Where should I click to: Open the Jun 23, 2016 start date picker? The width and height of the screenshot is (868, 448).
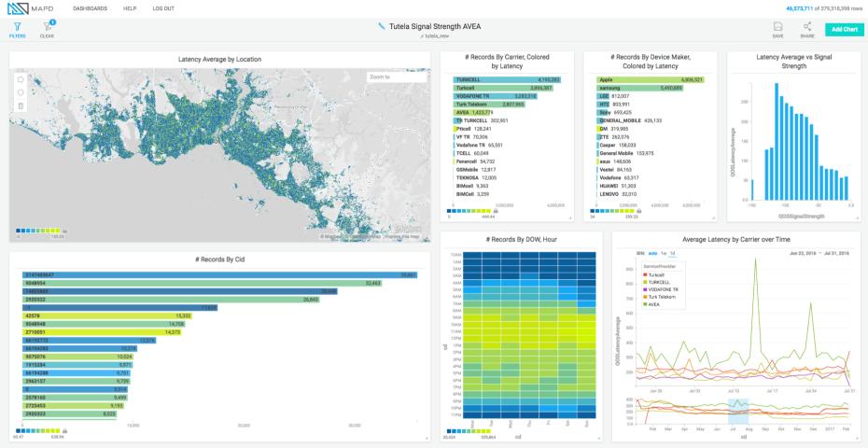tap(801, 254)
